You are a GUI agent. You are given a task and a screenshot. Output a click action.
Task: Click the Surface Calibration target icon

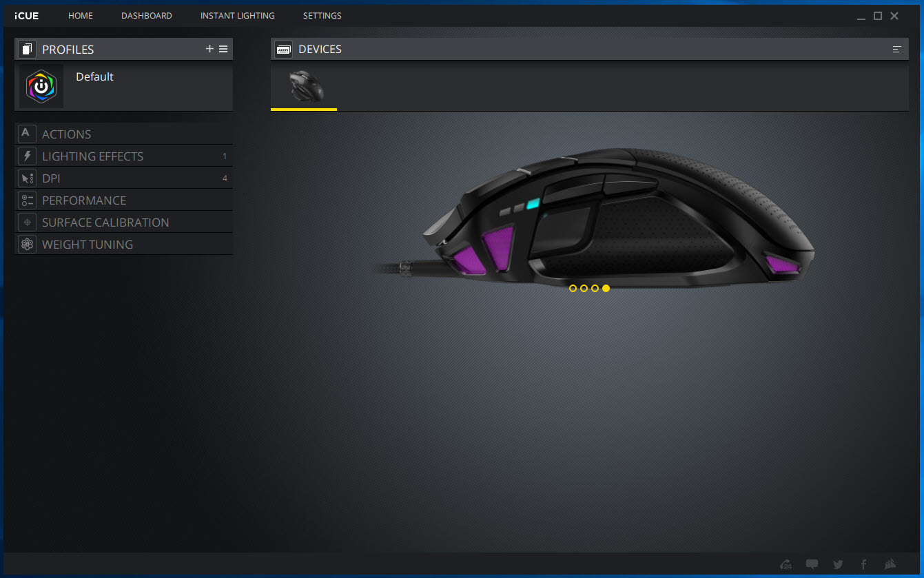(x=27, y=222)
